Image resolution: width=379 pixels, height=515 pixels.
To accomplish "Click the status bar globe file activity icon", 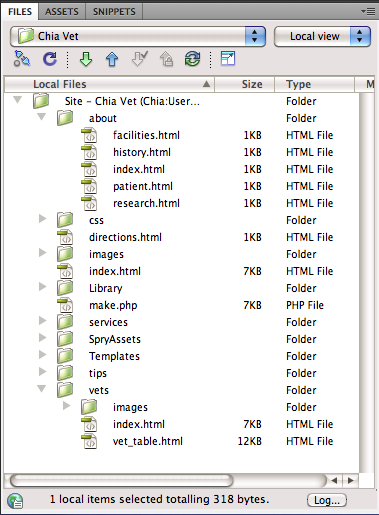I will [x=15, y=501].
